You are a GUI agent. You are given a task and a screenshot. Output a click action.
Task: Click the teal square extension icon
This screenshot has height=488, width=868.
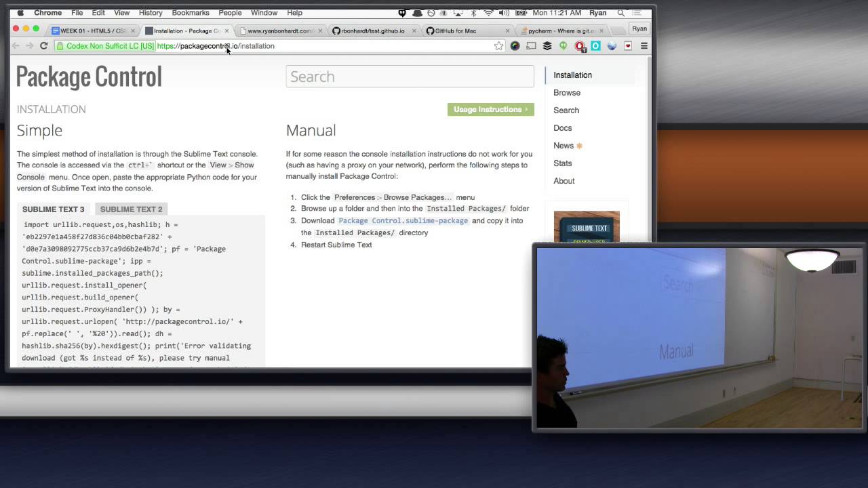(595, 46)
